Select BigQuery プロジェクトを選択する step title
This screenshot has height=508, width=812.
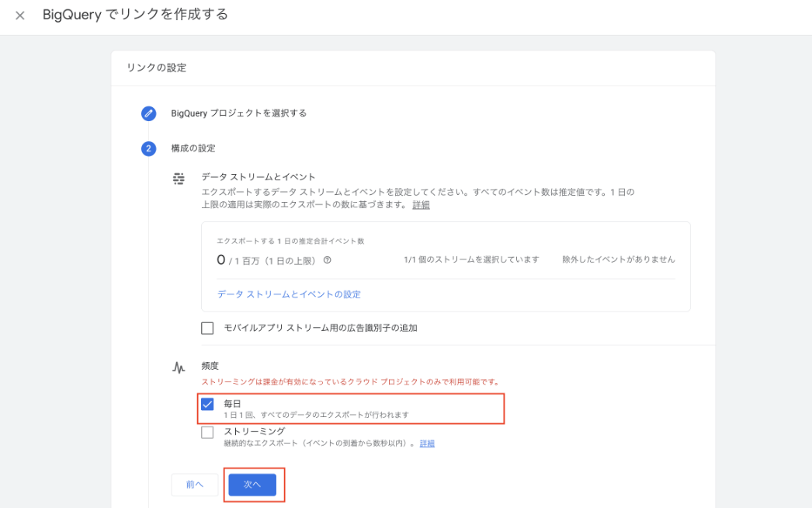239,113
